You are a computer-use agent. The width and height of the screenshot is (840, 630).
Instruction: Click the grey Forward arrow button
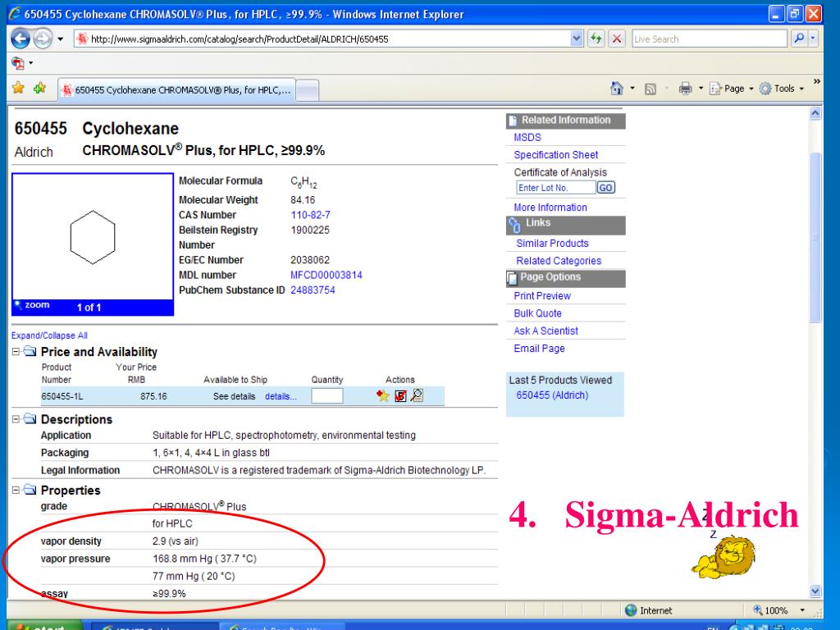pos(43,39)
